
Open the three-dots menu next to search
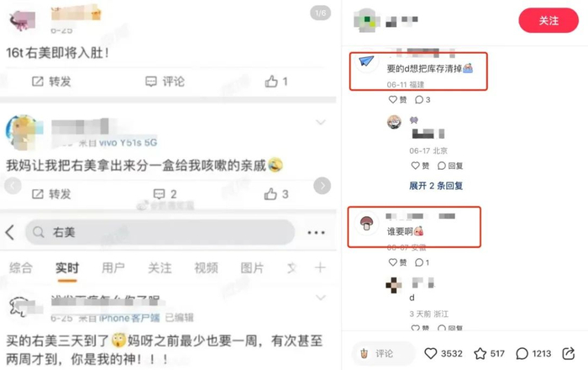point(316,233)
